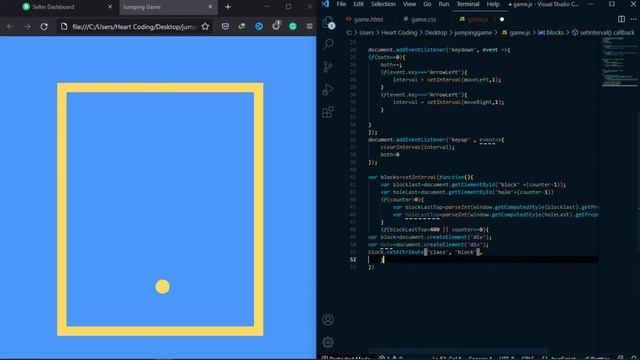Open the Manage gear in VS Code
The width and height of the screenshot is (640, 360).
[328, 342]
